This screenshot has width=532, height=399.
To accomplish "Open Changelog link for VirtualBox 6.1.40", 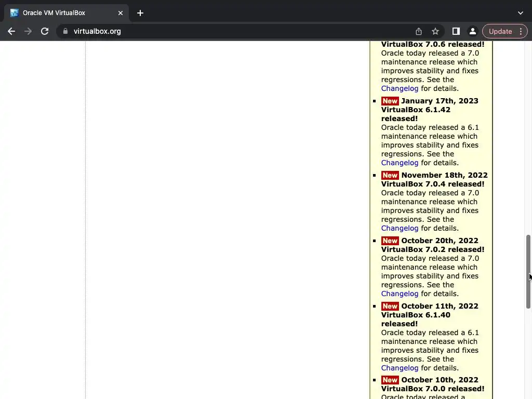I will pyautogui.click(x=400, y=368).
